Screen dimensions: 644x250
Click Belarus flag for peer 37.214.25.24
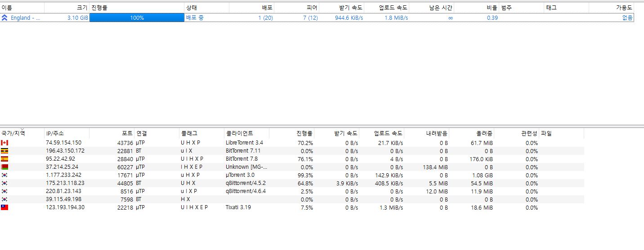[4, 167]
